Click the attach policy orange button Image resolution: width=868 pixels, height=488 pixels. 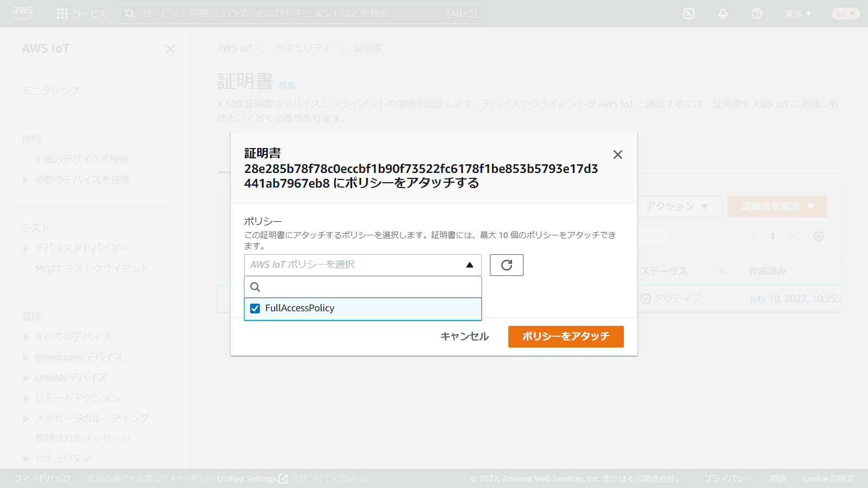click(565, 336)
